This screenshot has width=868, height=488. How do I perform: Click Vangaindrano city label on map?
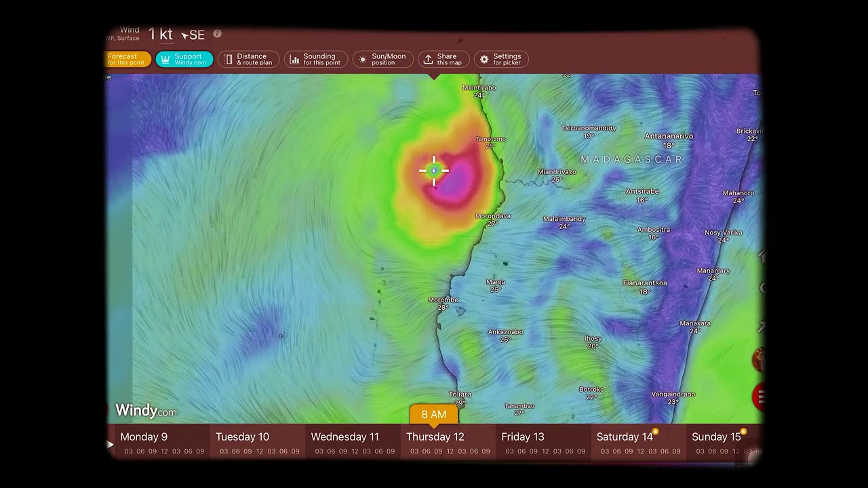(x=673, y=394)
